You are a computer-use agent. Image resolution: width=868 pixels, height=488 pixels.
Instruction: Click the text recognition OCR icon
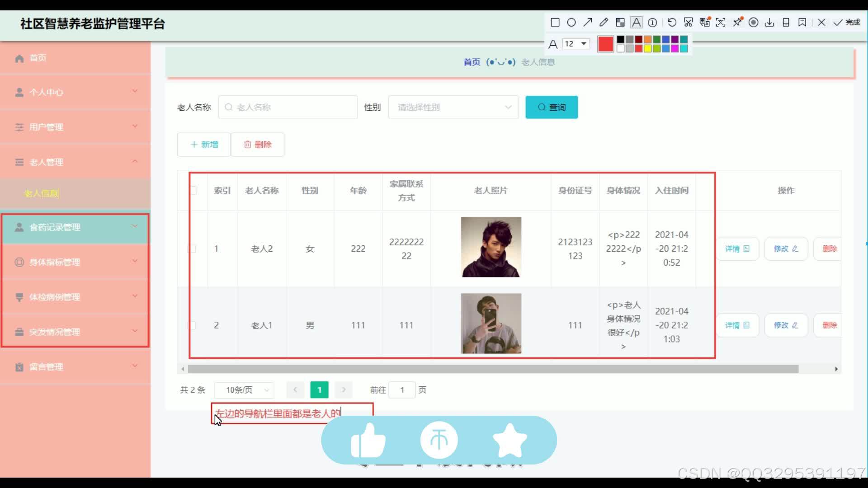721,22
